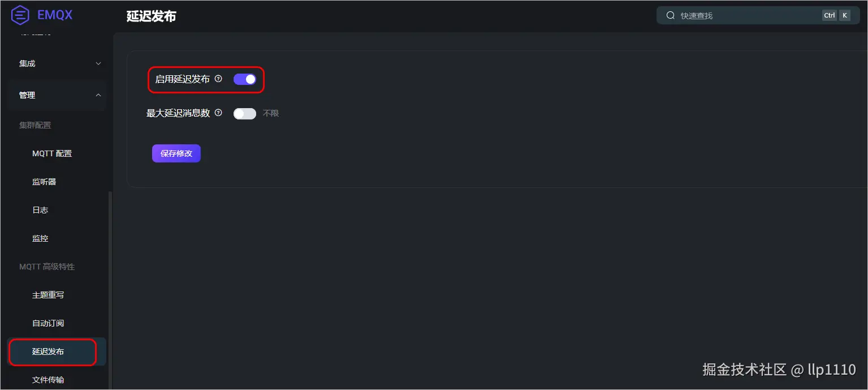This screenshot has width=868, height=390.
Task: Open the MQTT 配置 page
Action: pyautogui.click(x=52, y=153)
